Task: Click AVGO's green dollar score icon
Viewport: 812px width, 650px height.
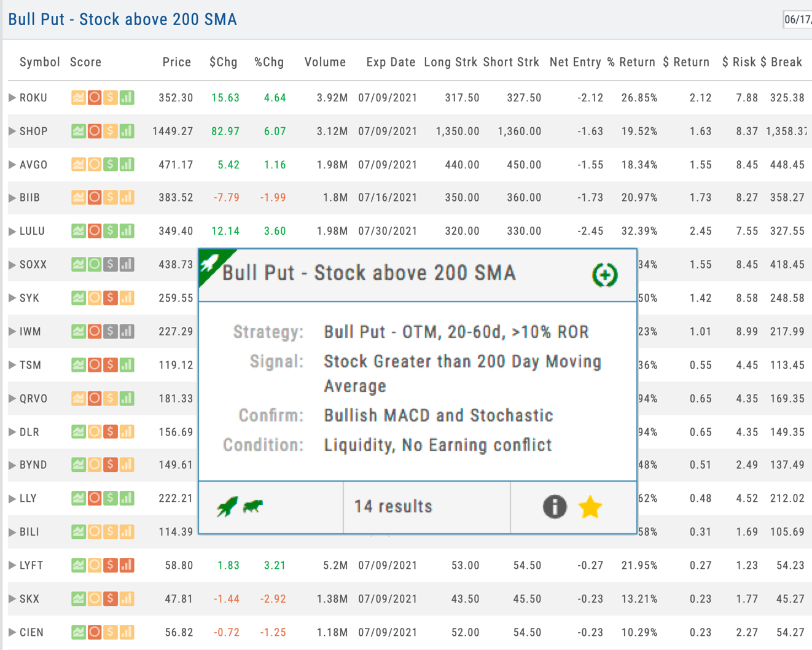Action: 111,165
